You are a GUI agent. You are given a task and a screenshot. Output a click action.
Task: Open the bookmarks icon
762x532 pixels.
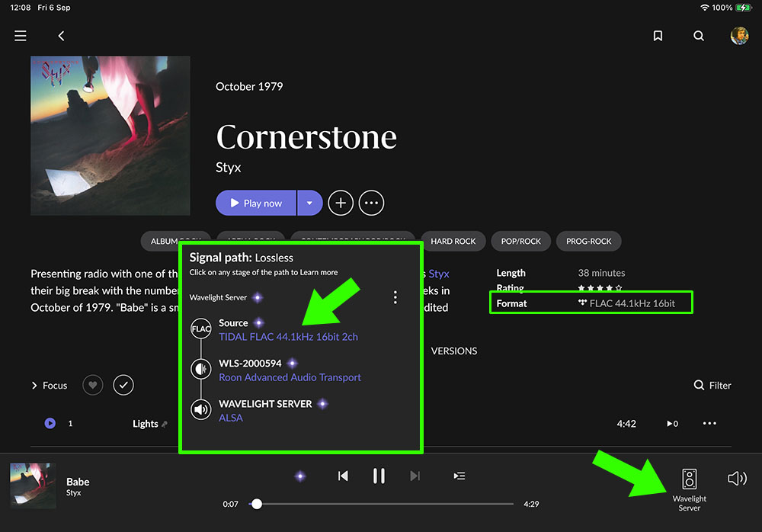point(658,36)
